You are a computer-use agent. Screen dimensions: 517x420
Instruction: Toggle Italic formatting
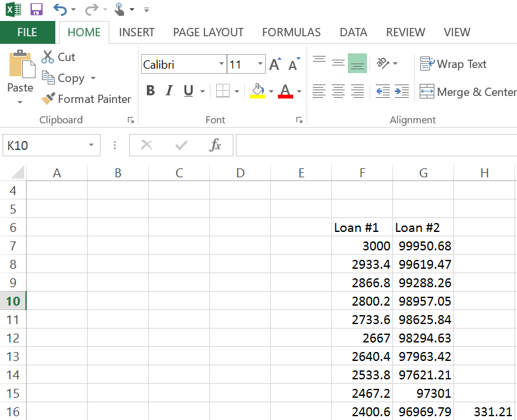pos(169,91)
